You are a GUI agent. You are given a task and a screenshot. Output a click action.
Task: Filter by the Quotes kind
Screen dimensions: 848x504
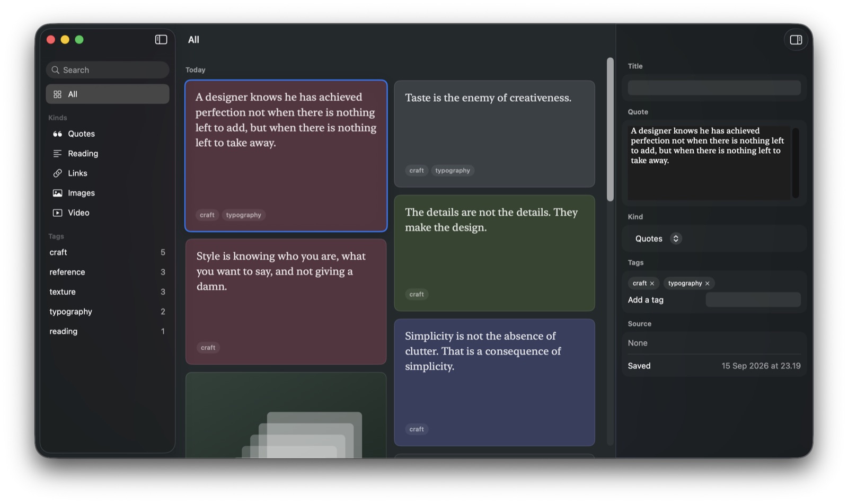pyautogui.click(x=108, y=134)
